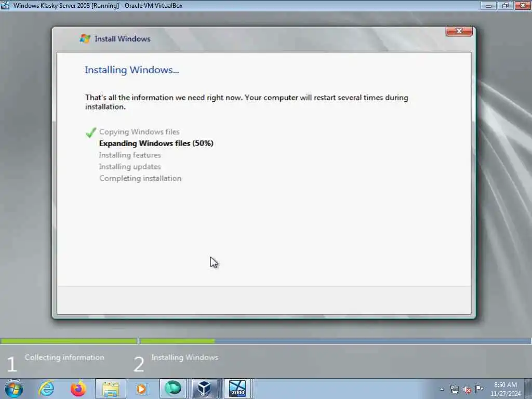The height and width of the screenshot is (399, 532).
Task: Open Action Center flag tray icon
Action: click(x=479, y=389)
